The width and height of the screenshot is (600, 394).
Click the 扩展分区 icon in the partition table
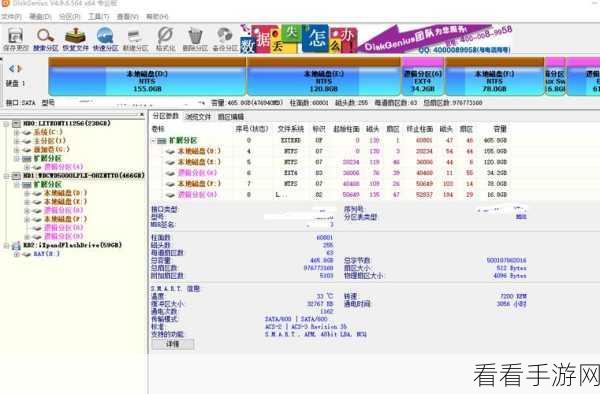162,141
